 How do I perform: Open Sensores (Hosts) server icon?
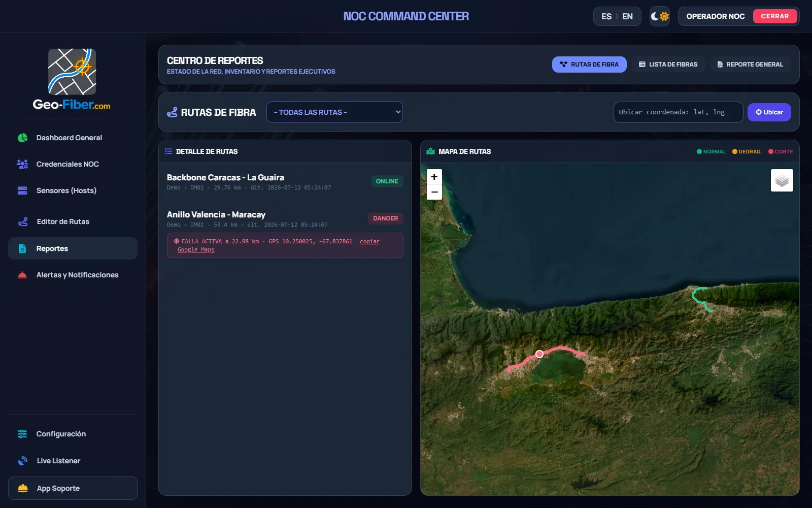[x=22, y=190]
